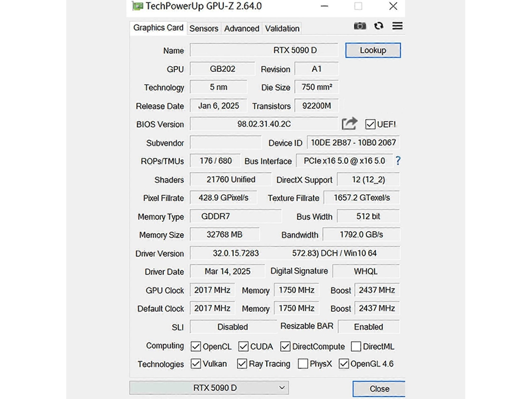
Task: Toggle the Ray Tracing checkbox
Action: [x=242, y=364]
